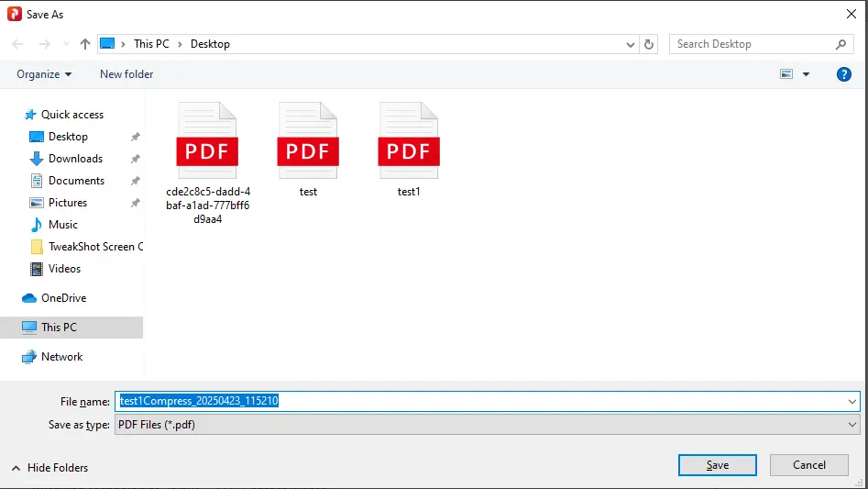Click the test1 file name label
The height and width of the screenshot is (489, 868).
point(409,192)
